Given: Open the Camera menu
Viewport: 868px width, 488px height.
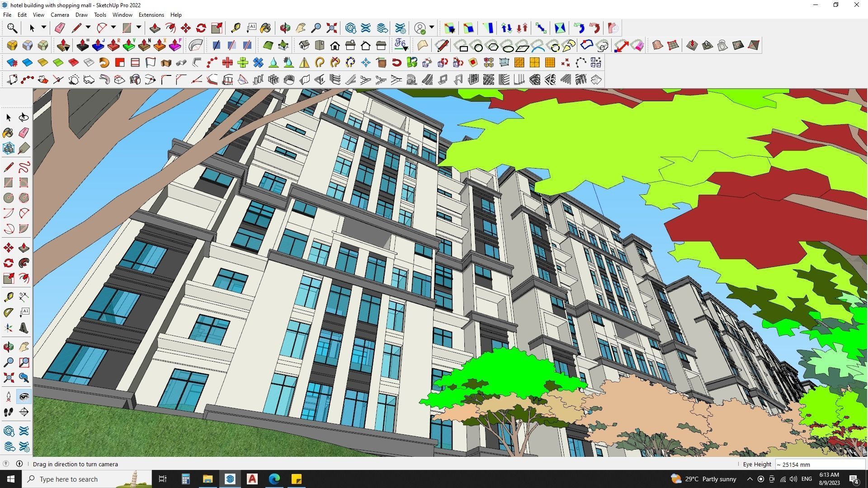Looking at the screenshot, I should coord(60,15).
